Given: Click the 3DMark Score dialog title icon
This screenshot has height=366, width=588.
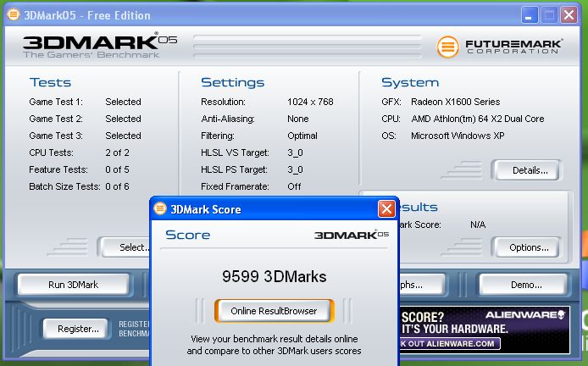Looking at the screenshot, I should point(161,209).
